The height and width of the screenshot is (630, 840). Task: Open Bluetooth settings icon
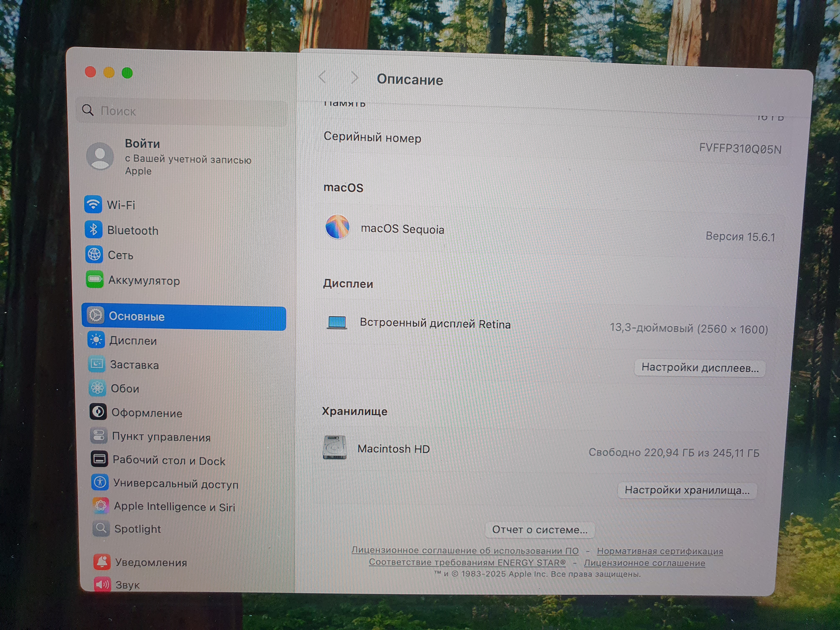(93, 229)
